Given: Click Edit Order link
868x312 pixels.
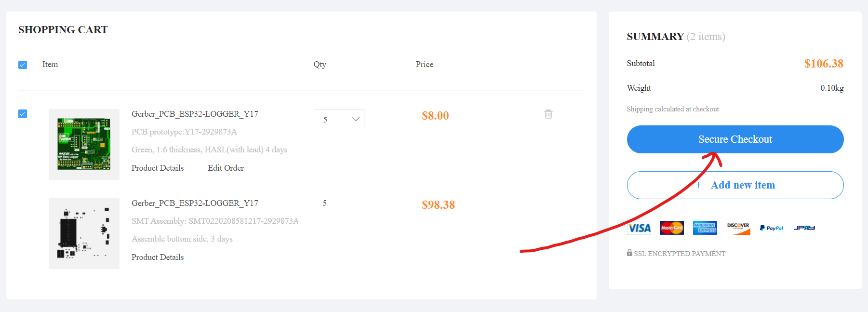Looking at the screenshot, I should 226,168.
